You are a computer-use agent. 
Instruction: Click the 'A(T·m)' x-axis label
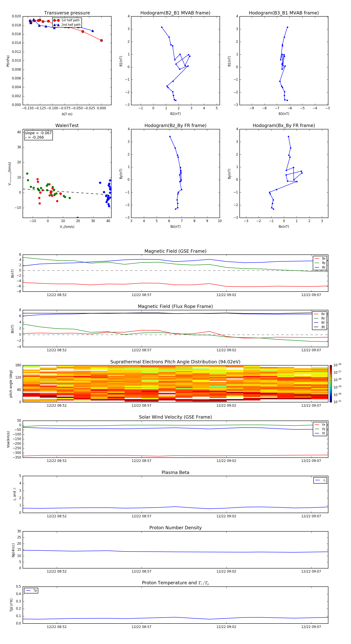[x=67, y=114]
